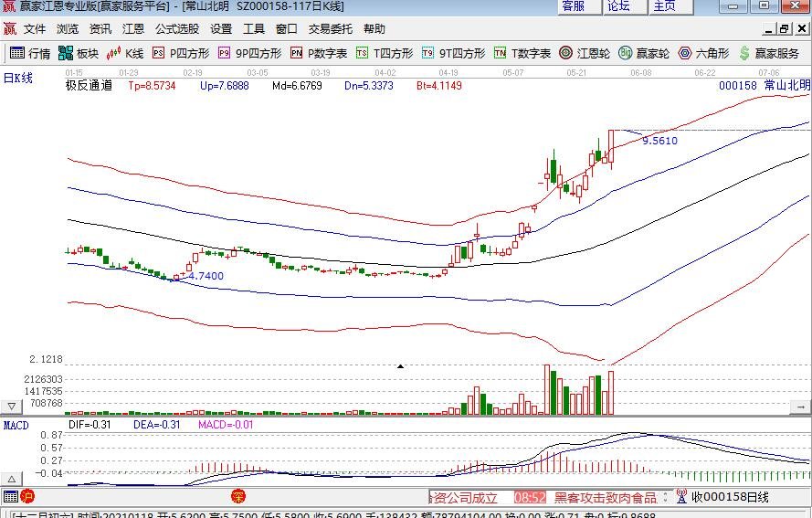
Task: Click the 极反通道 indicator name
Action: [x=89, y=86]
